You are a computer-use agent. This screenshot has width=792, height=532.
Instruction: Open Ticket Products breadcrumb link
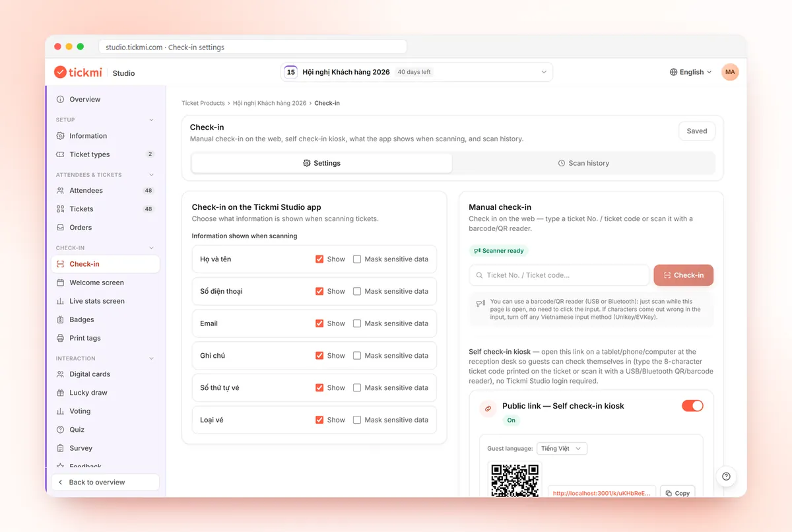coord(204,103)
